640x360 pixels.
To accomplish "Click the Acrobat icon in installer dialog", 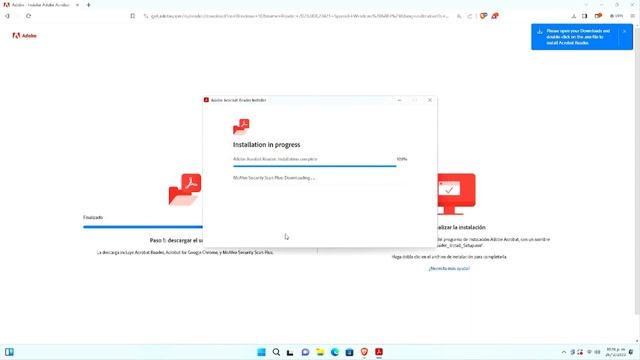I will click(x=241, y=127).
